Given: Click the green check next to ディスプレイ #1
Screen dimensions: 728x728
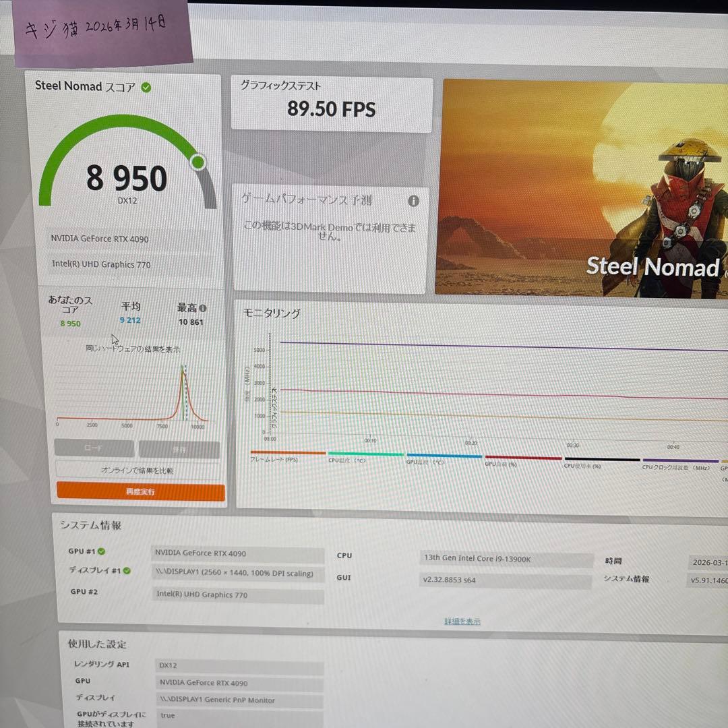Looking at the screenshot, I should tap(127, 571).
